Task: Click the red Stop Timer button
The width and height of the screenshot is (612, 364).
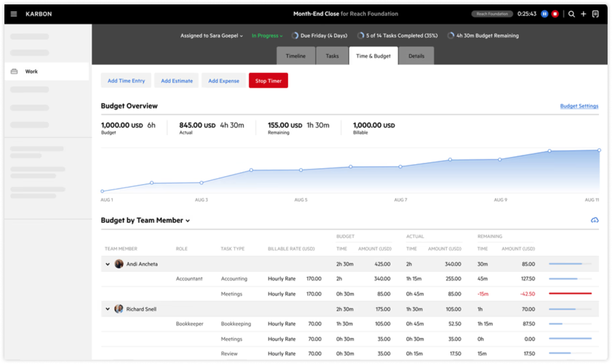Action: (268, 80)
